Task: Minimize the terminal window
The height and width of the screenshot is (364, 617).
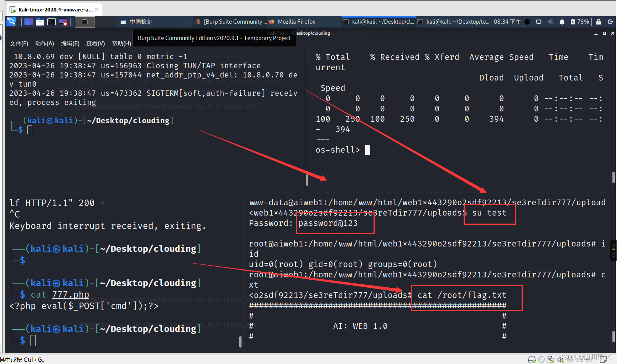Action: coord(596,34)
